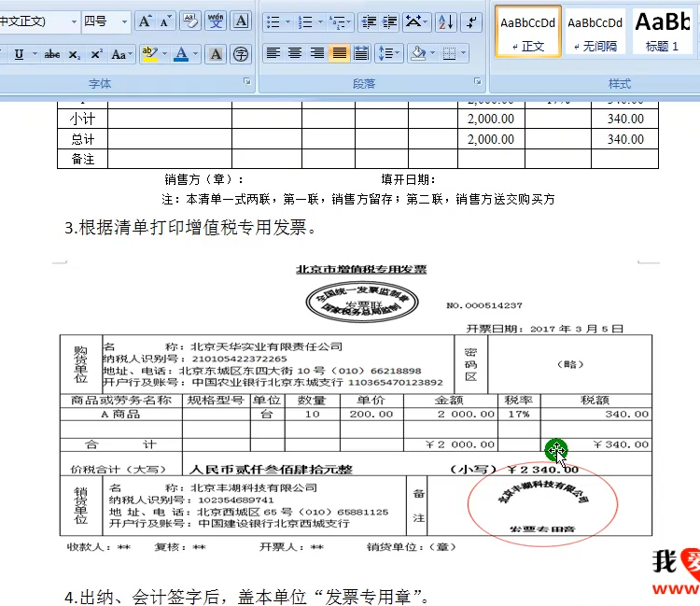This screenshot has width=700, height=606.
Task: Click the Bullets list button
Action: pyautogui.click(x=273, y=21)
